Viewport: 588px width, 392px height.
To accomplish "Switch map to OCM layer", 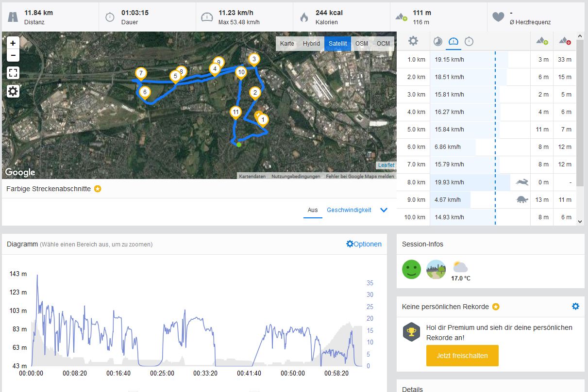I will (383, 44).
